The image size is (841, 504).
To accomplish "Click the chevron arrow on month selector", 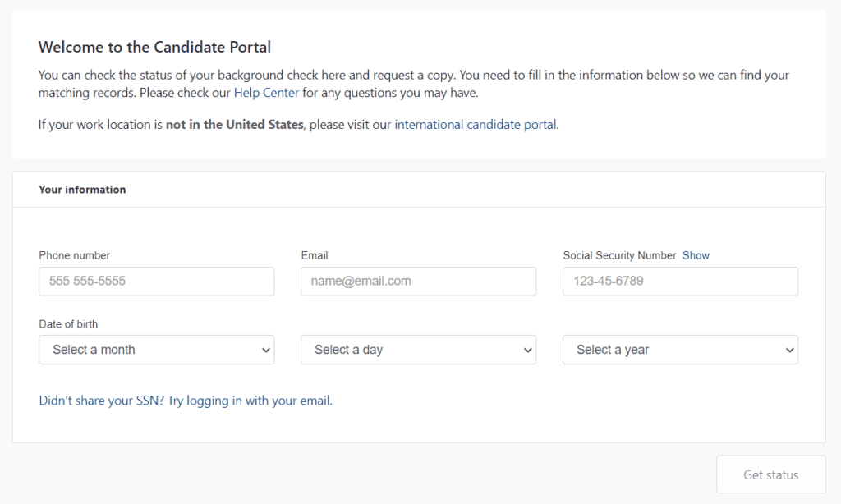I will coord(265,351).
